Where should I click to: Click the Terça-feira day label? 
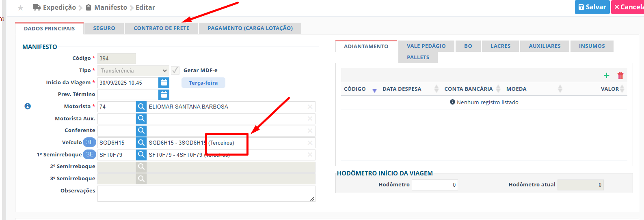(x=203, y=83)
